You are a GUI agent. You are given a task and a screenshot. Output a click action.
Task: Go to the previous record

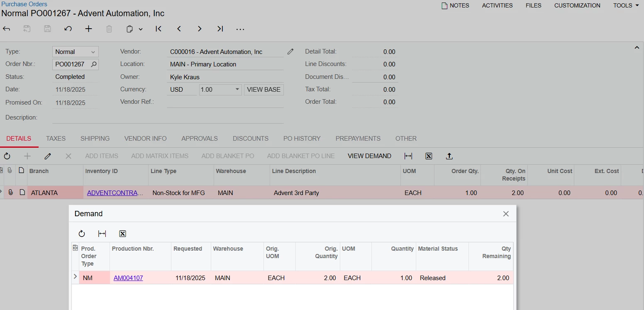[179, 29]
